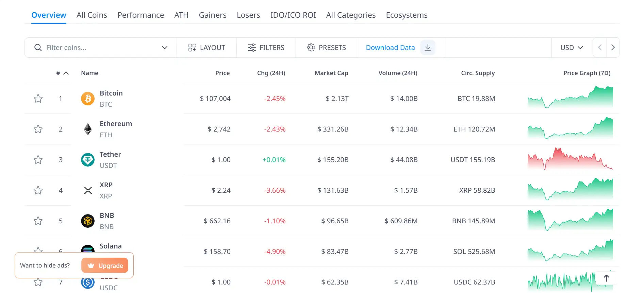Click the Tether coin logo icon
This screenshot has width=644, height=293.
tap(88, 160)
